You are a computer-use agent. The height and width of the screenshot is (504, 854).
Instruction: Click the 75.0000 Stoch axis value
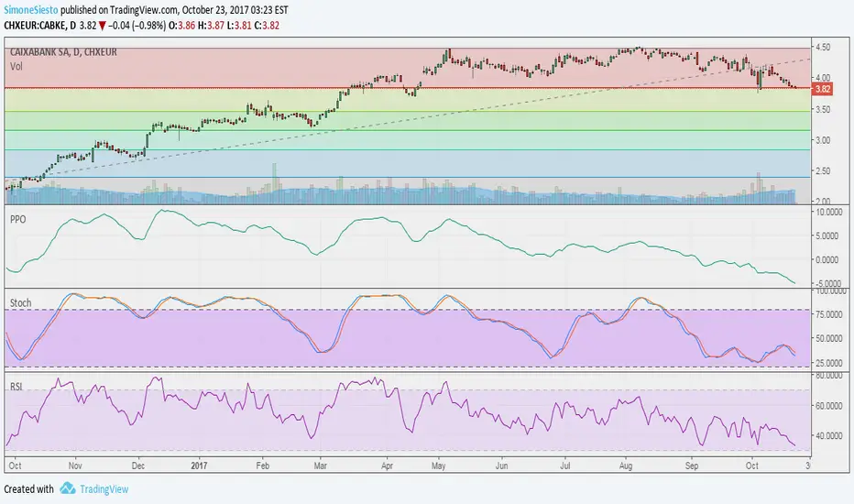[827, 314]
